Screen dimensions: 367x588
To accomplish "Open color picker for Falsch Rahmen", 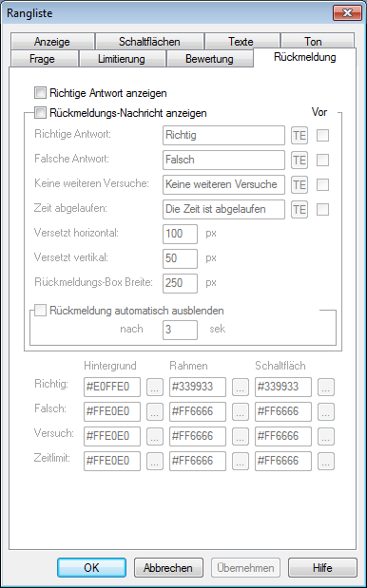I will [x=241, y=411].
